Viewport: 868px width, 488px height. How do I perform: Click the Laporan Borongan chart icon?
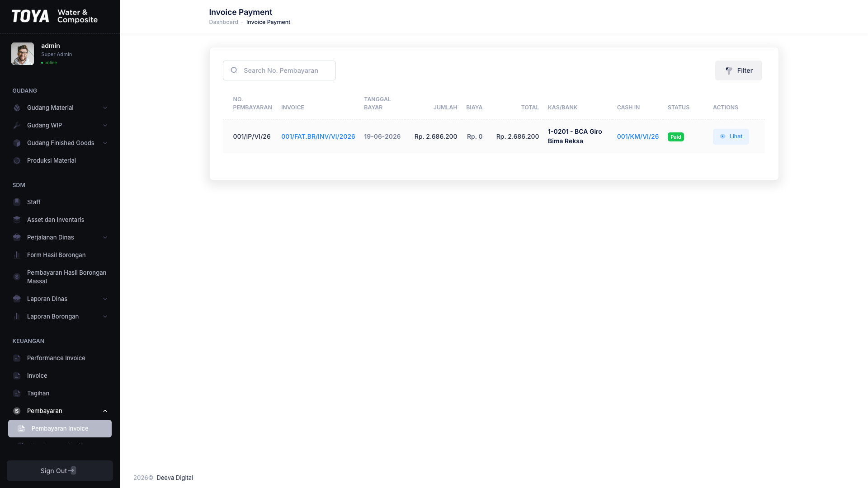tap(17, 316)
